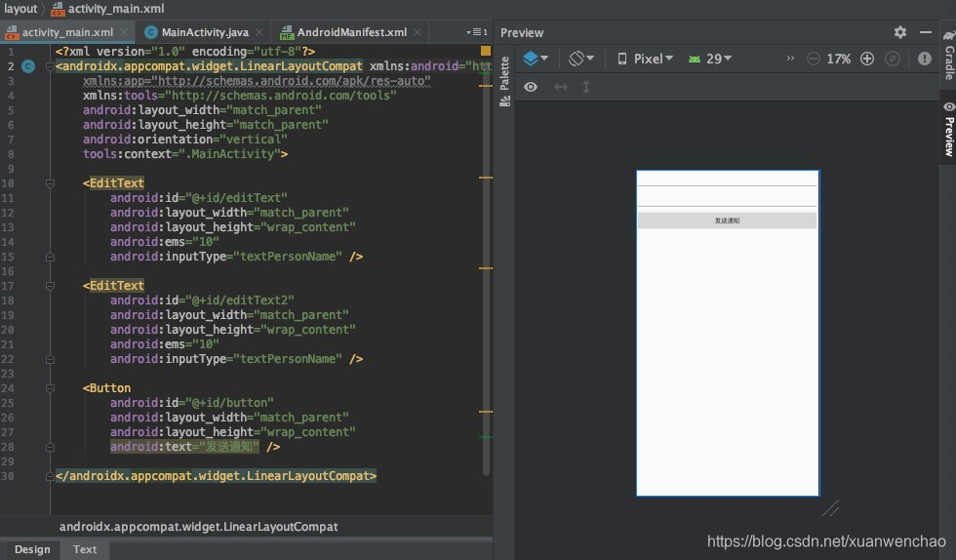Open the API version 29 dropdown
956x560 pixels.
tap(710, 59)
